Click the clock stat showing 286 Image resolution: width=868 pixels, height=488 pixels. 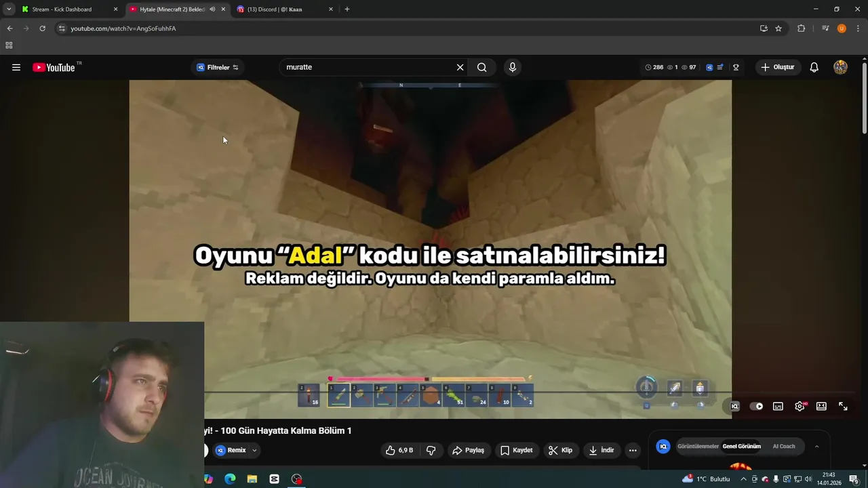click(x=654, y=67)
